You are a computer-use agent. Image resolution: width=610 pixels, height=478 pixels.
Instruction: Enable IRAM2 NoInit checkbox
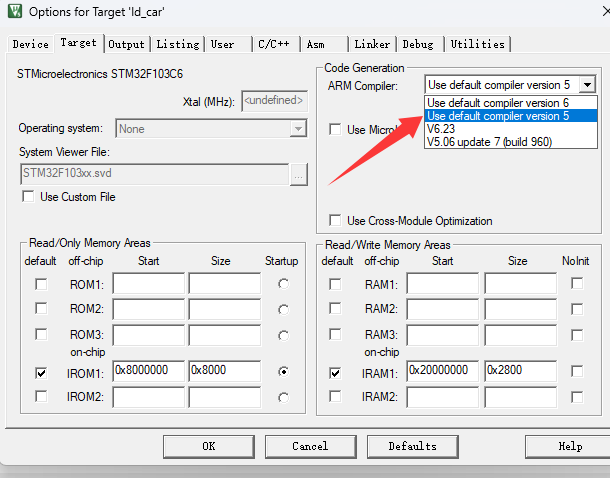pos(577,397)
